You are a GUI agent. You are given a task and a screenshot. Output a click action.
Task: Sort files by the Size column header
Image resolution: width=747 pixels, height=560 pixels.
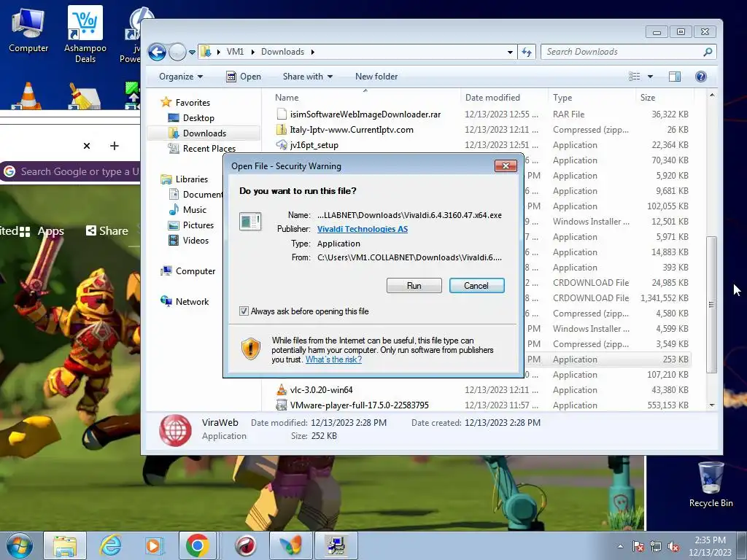click(648, 98)
